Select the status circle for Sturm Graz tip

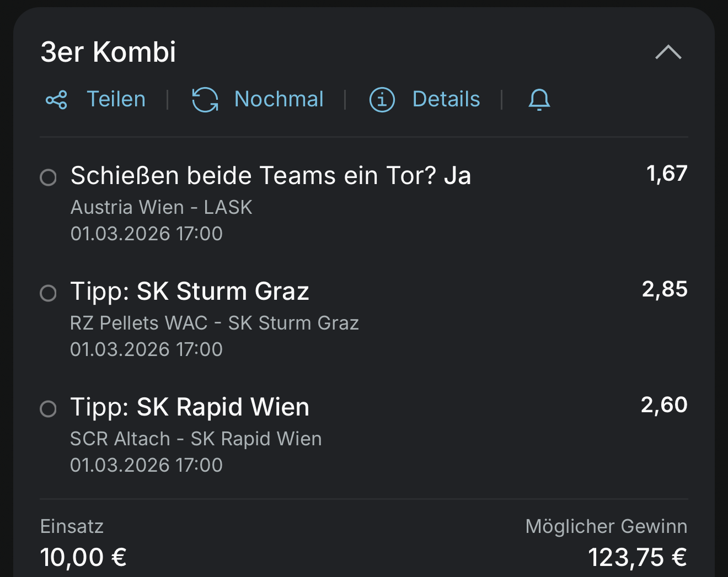point(49,293)
